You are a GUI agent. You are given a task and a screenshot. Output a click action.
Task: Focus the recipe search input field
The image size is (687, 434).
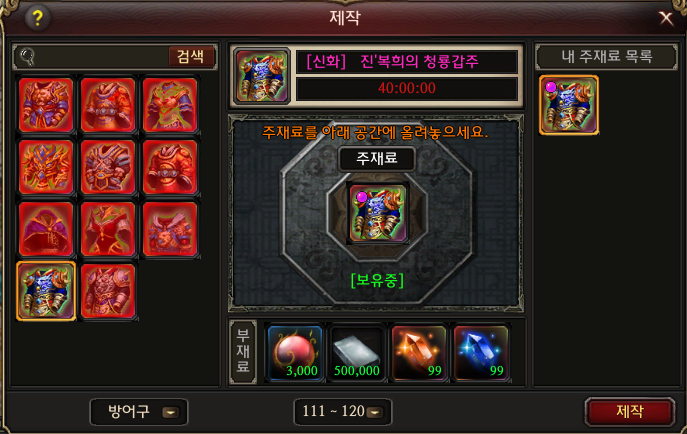click(x=101, y=56)
